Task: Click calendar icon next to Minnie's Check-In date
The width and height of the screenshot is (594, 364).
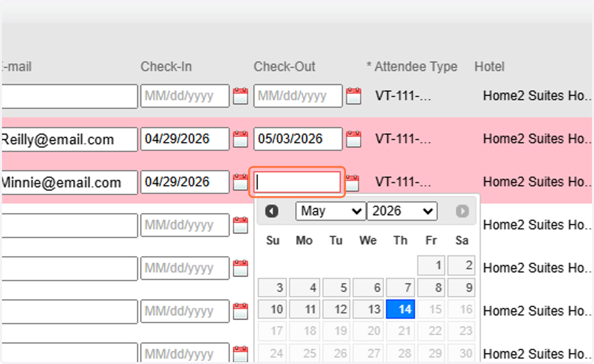Action: point(241,182)
